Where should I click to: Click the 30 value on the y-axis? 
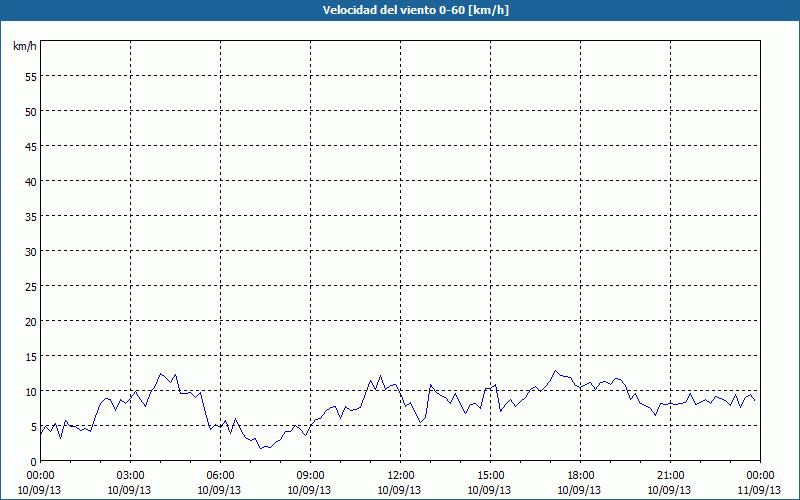click(x=31, y=251)
